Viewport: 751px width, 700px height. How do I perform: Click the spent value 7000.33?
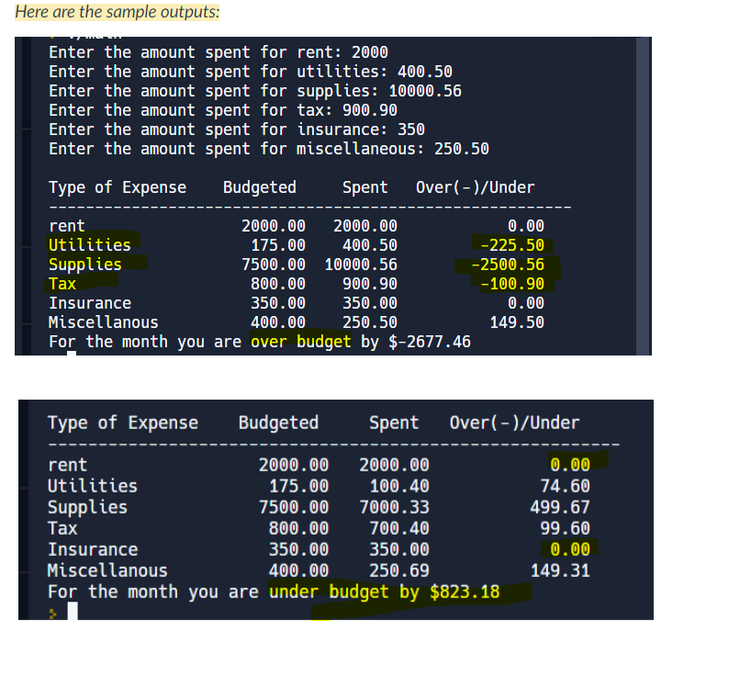coord(394,507)
